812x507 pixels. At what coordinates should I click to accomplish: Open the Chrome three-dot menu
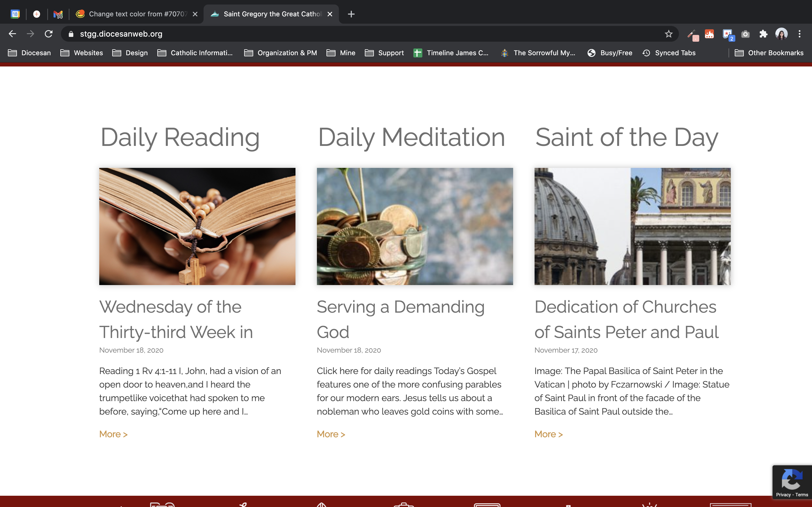(800, 34)
